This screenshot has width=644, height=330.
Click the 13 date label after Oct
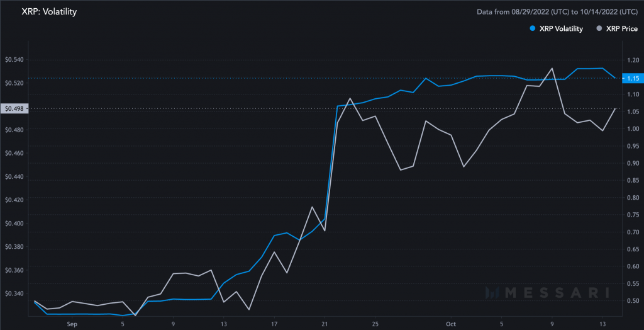(602, 324)
